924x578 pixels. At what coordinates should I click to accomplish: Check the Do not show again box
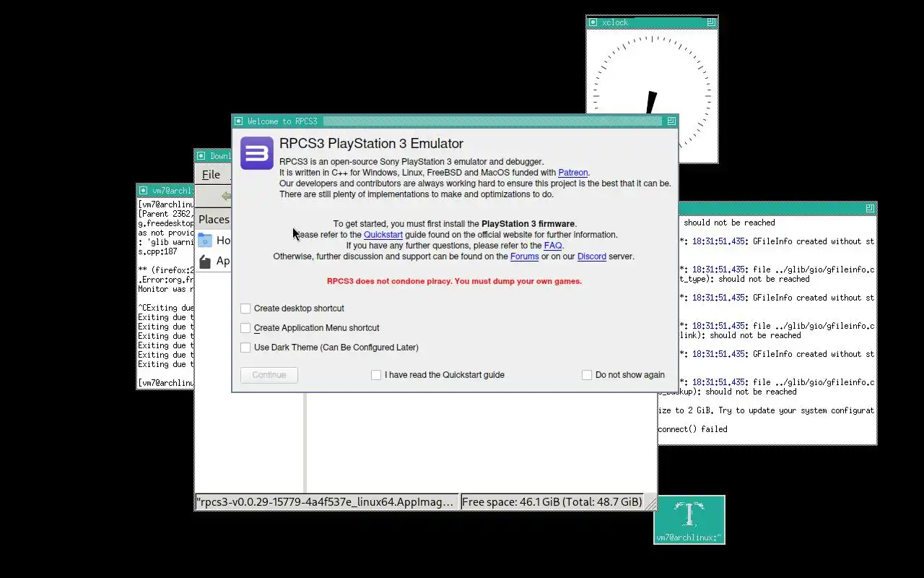tap(587, 375)
